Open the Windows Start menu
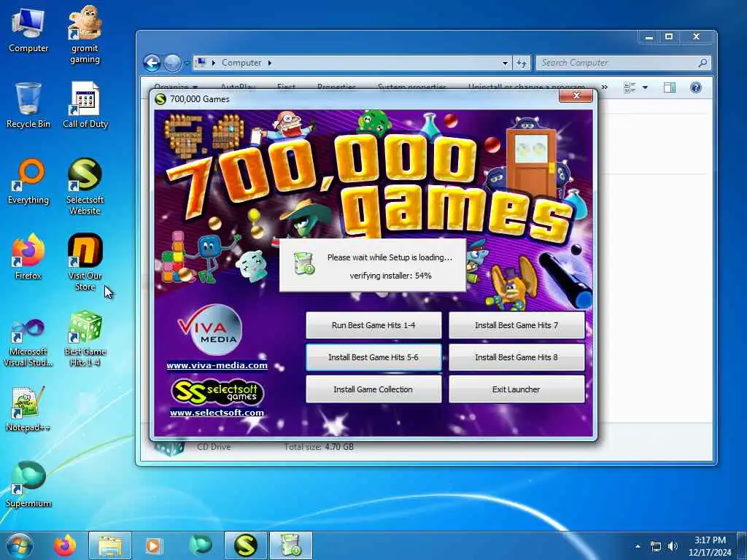The image size is (747, 560). [20, 545]
